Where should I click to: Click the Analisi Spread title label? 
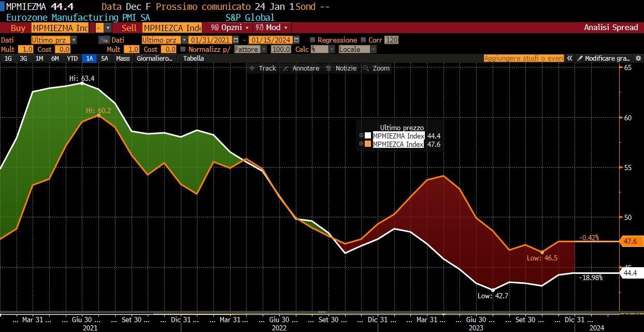tap(611, 27)
